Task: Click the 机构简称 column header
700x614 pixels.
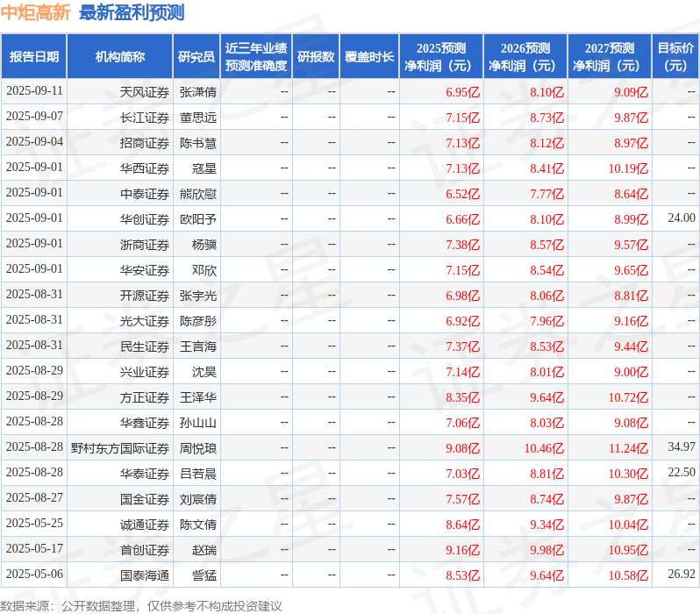Action: point(119,57)
